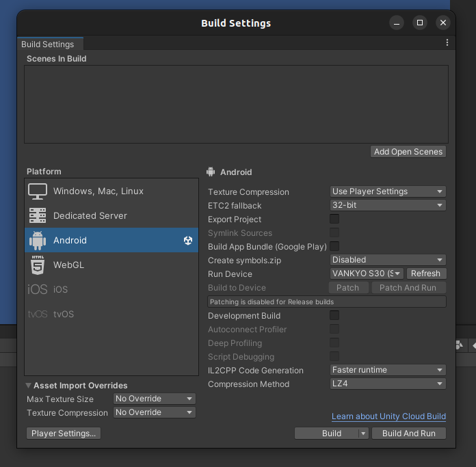
Task: Click the Unity logo on Android row
Action: (x=188, y=240)
